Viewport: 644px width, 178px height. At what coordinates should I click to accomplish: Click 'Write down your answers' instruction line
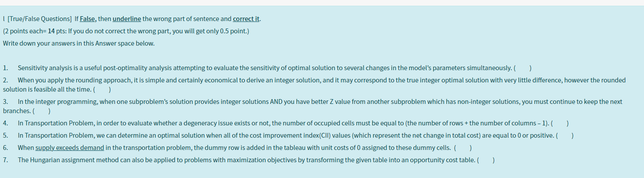pyautogui.click(x=33, y=43)
